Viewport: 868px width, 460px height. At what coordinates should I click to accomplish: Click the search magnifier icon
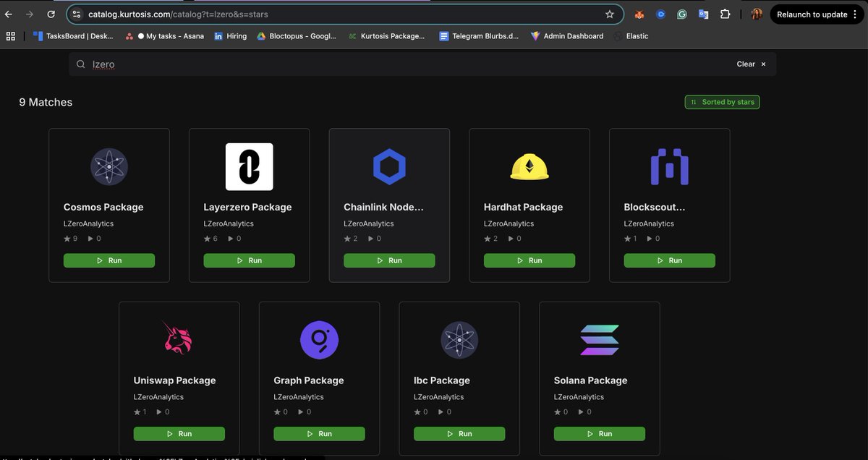[x=81, y=64]
